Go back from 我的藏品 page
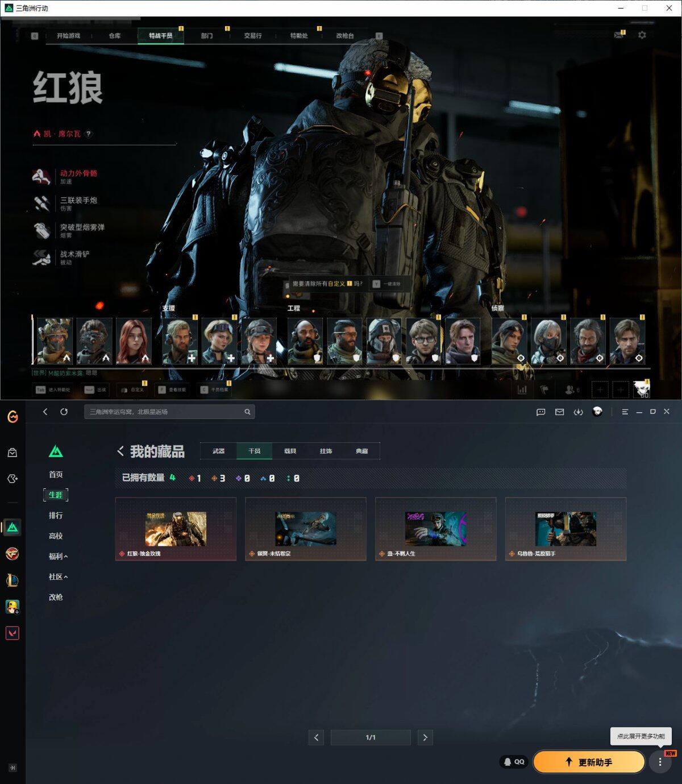The image size is (682, 784). 120,451
